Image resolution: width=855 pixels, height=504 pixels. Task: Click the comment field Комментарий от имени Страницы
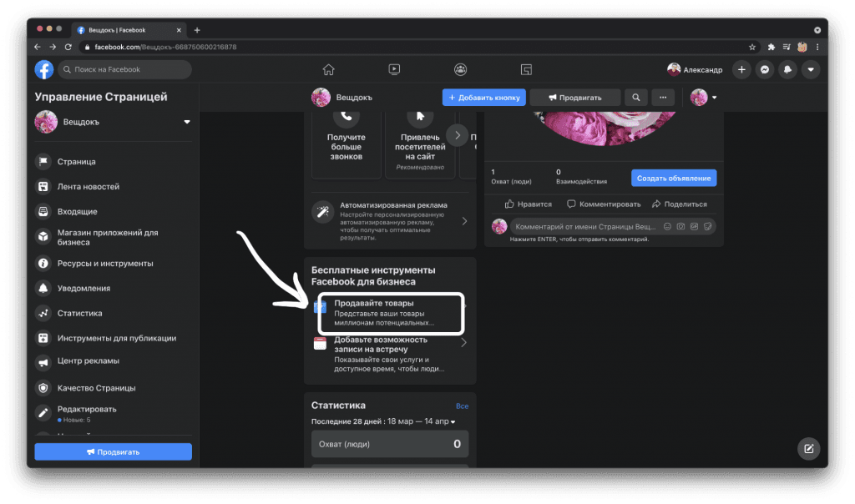point(585,227)
